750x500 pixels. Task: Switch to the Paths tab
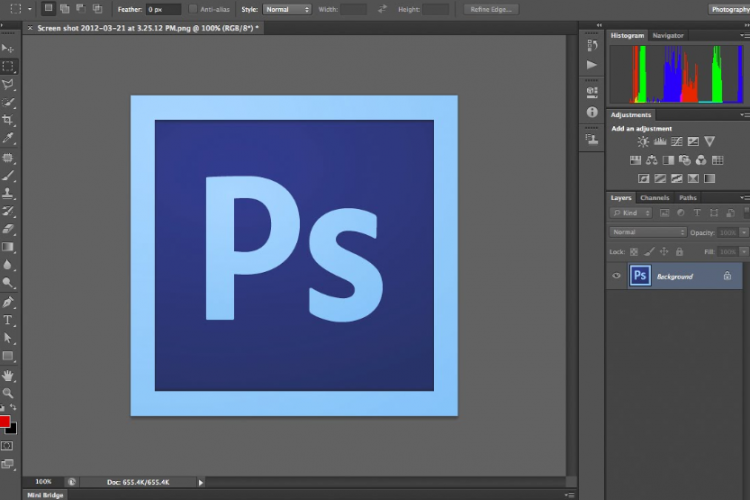pos(688,198)
